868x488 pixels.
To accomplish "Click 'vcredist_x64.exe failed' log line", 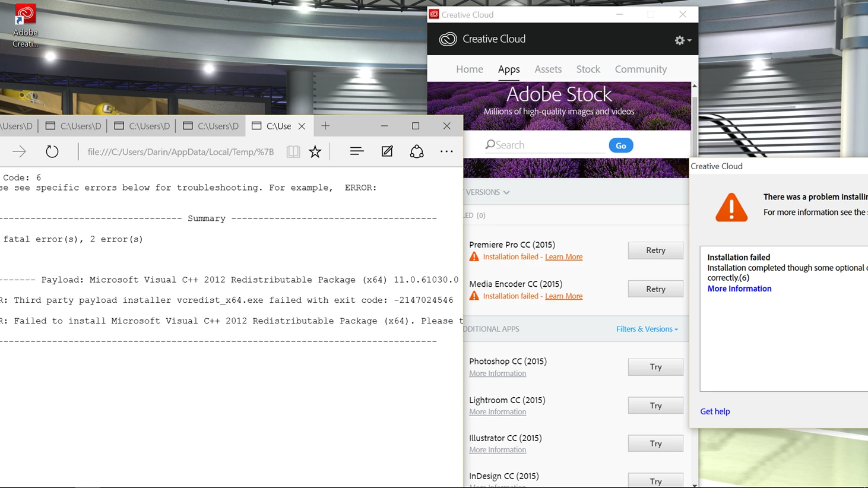I will 227,300.
